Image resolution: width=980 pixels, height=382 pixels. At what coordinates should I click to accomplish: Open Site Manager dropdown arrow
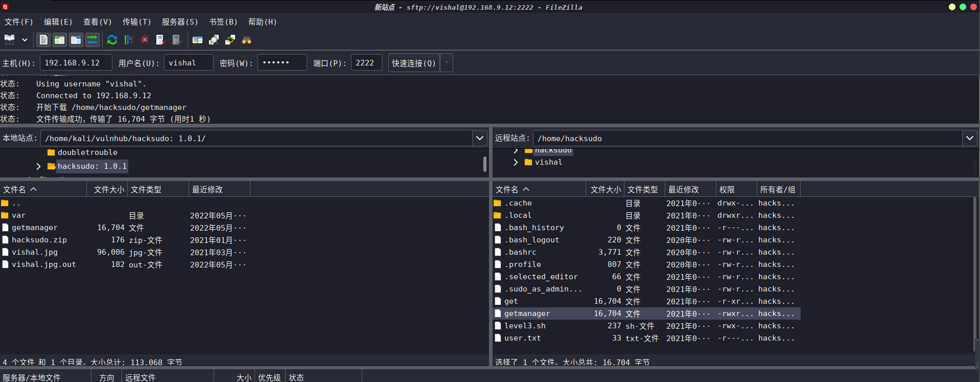[x=25, y=39]
